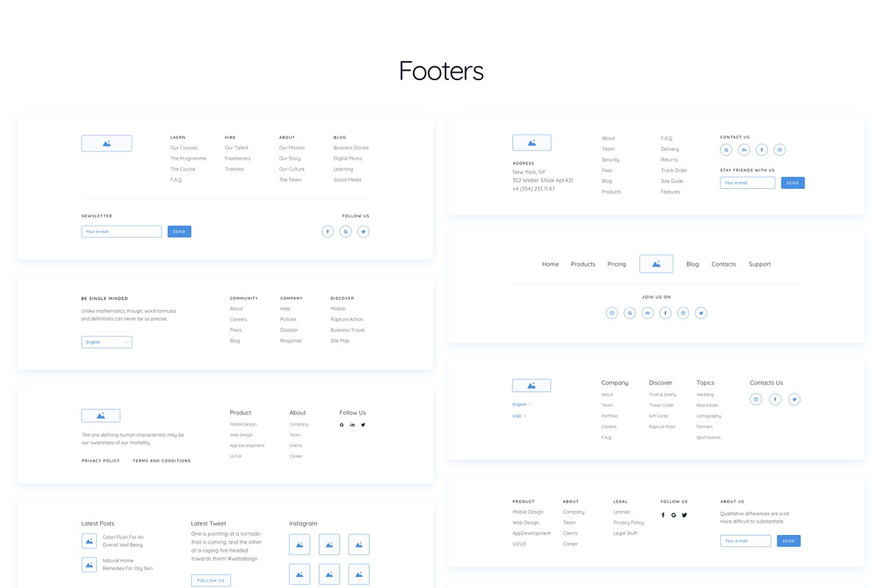
Task: Click the Google icon in the Join Us On row
Action: (630, 312)
